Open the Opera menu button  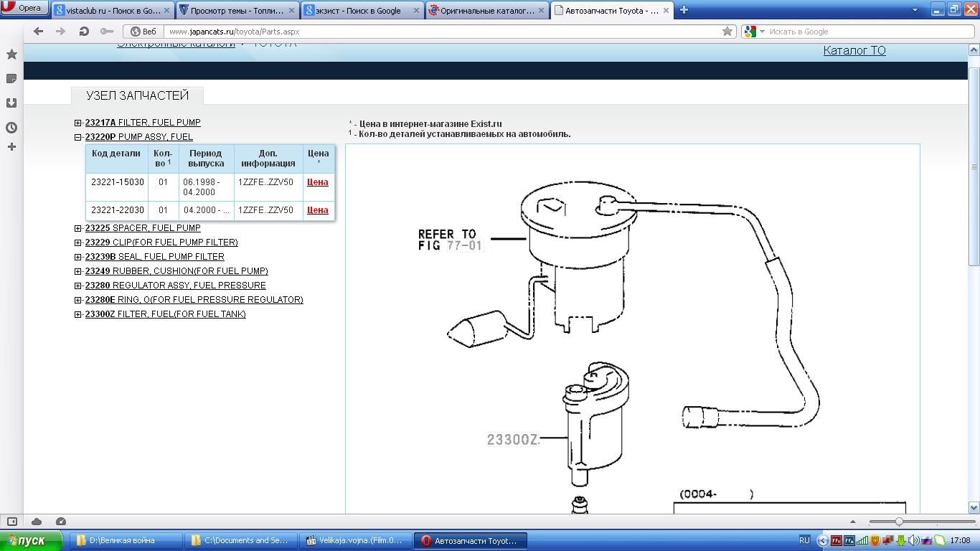pos(24,9)
